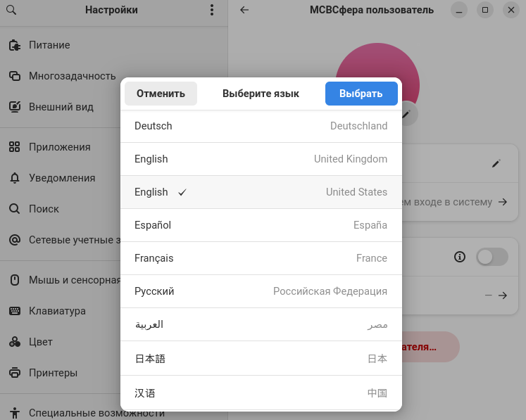Viewport: 526px width, 420px height.
Task: Click the info icon next to switch
Action: point(460,257)
